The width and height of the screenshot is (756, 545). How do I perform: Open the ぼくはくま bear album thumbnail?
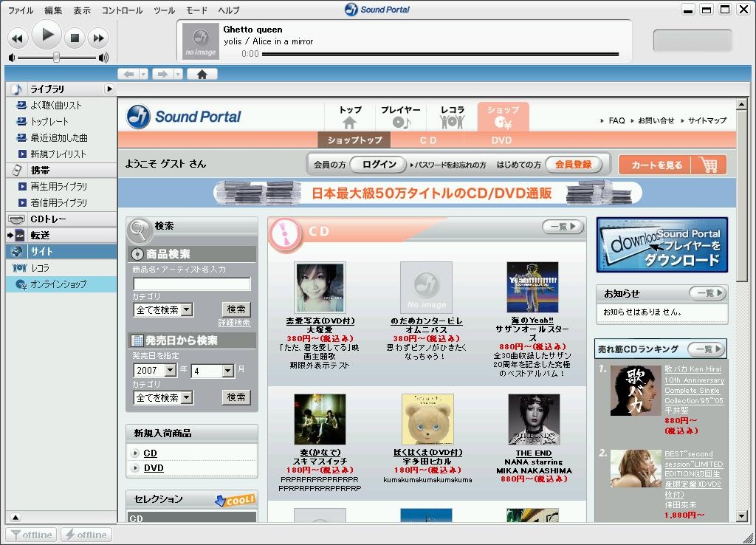pos(427,419)
